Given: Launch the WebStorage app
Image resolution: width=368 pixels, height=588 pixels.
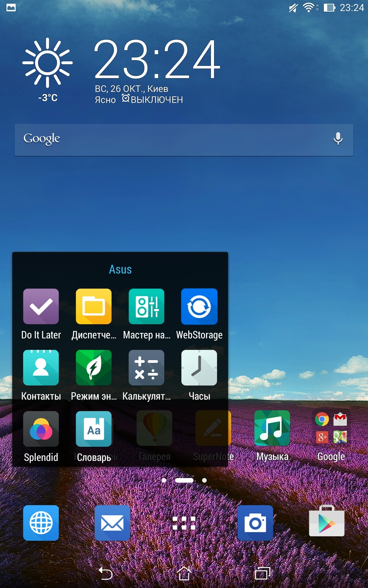Looking at the screenshot, I should pos(199,307).
